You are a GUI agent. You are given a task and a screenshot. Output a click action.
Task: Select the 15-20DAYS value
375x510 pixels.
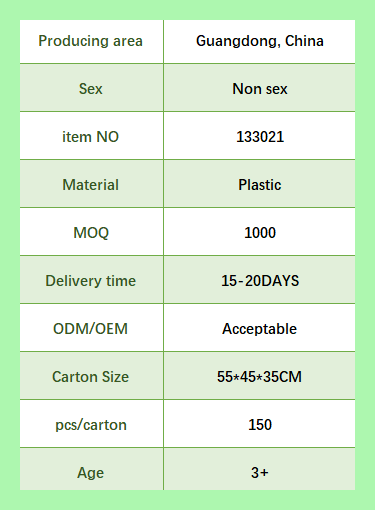[x=260, y=281]
